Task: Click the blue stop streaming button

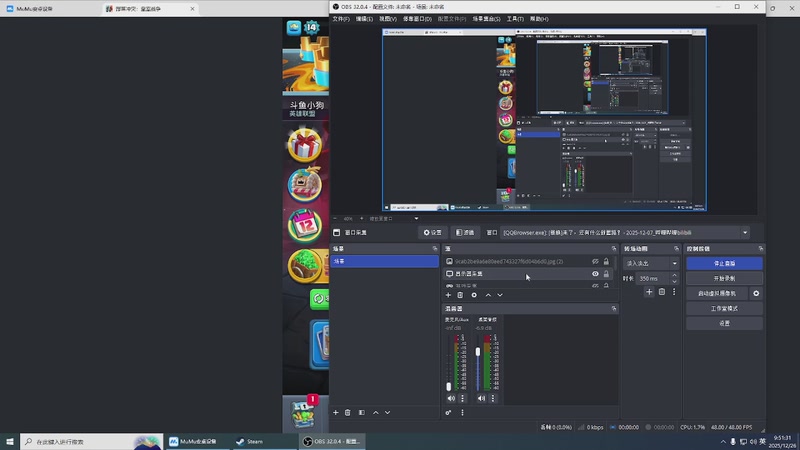Action: (724, 263)
